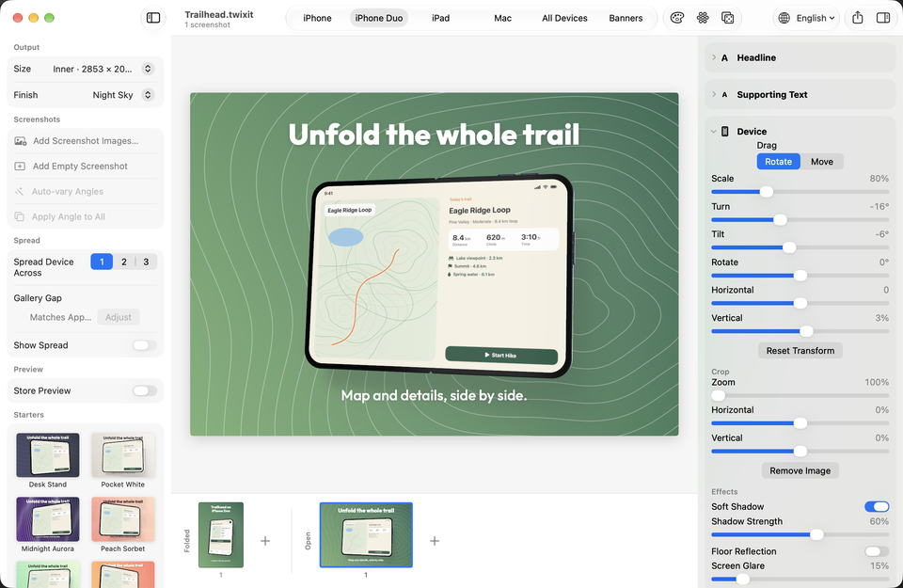Select iPhone Duo tab
Viewport: 903px width, 588px height.
(x=379, y=19)
